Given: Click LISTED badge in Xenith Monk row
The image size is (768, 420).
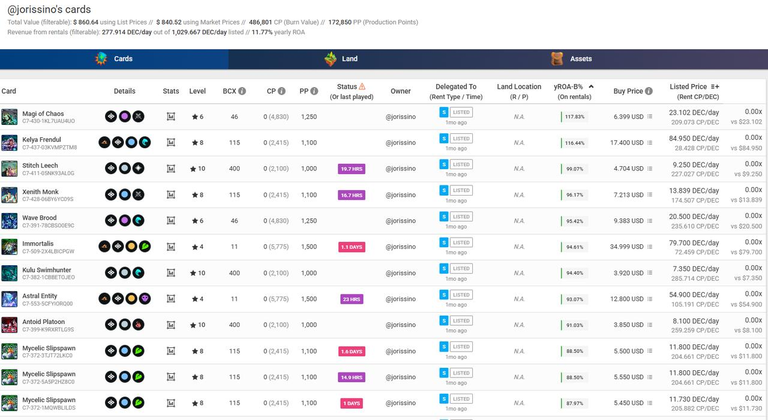Looking at the screenshot, I should tap(461, 190).
